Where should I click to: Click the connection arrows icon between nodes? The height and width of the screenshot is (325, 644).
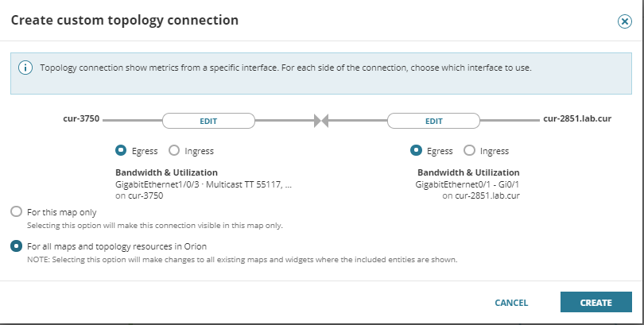[321, 121]
